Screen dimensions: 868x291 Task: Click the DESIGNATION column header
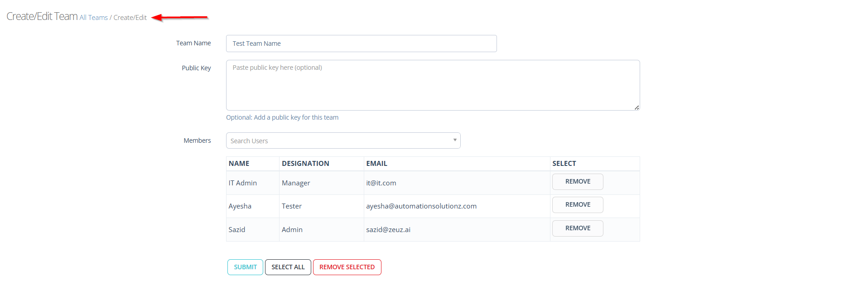coord(305,164)
